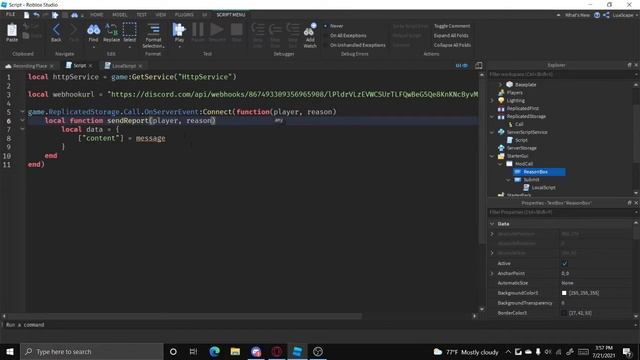Click the Paste clipboard icon
This screenshot has height=360, width=640.
pos(12,30)
